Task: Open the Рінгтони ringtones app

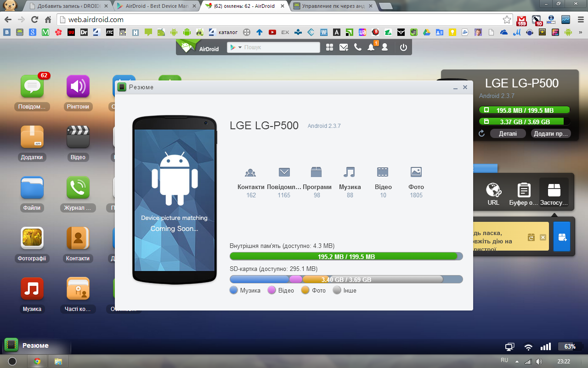Action: (x=78, y=87)
